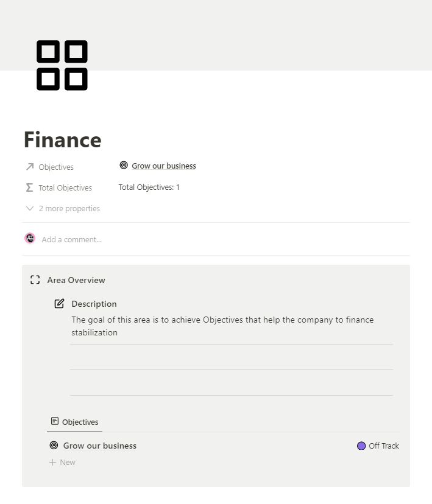The height and width of the screenshot is (504, 432).
Task: Select the sigma icon for Total Objectives
Action: click(30, 187)
